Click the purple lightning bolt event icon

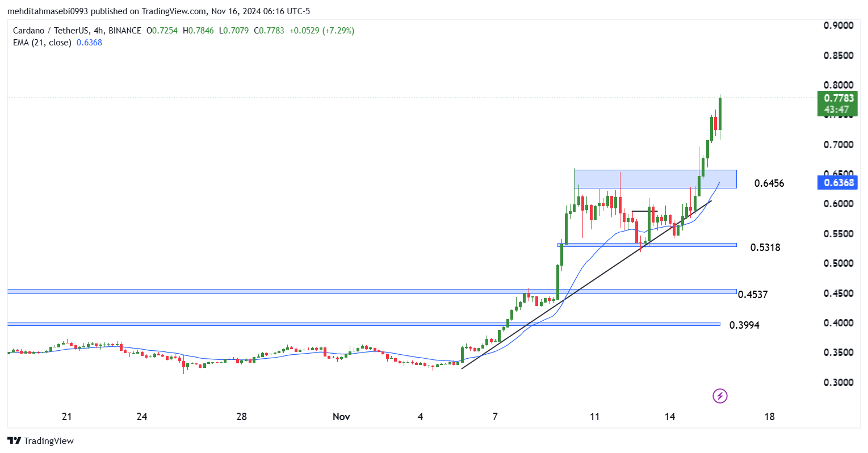click(x=720, y=396)
